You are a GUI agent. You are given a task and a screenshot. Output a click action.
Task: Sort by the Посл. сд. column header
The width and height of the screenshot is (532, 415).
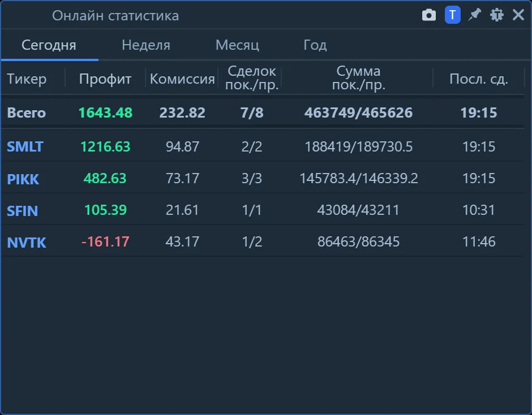[x=479, y=79]
